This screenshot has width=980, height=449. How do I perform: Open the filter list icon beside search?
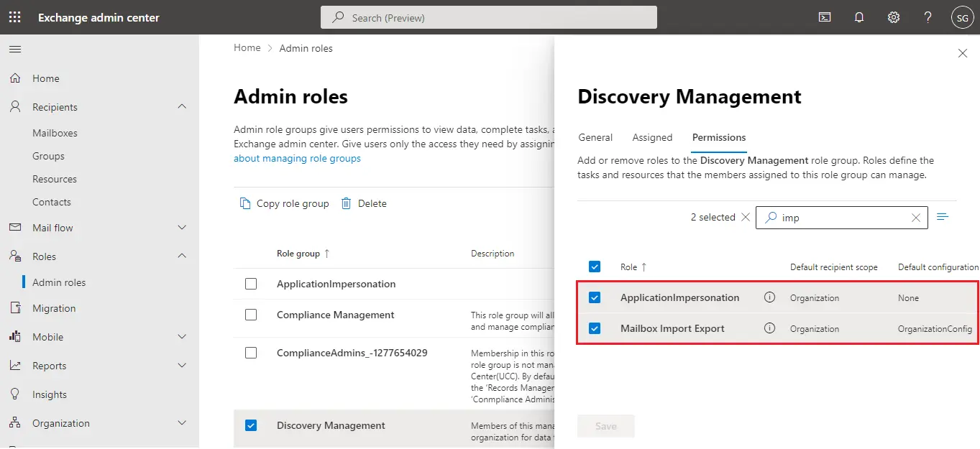[943, 216]
